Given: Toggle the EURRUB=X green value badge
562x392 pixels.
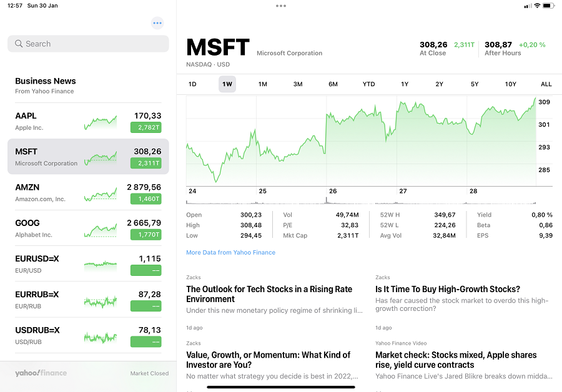Looking at the screenshot, I should [x=146, y=306].
